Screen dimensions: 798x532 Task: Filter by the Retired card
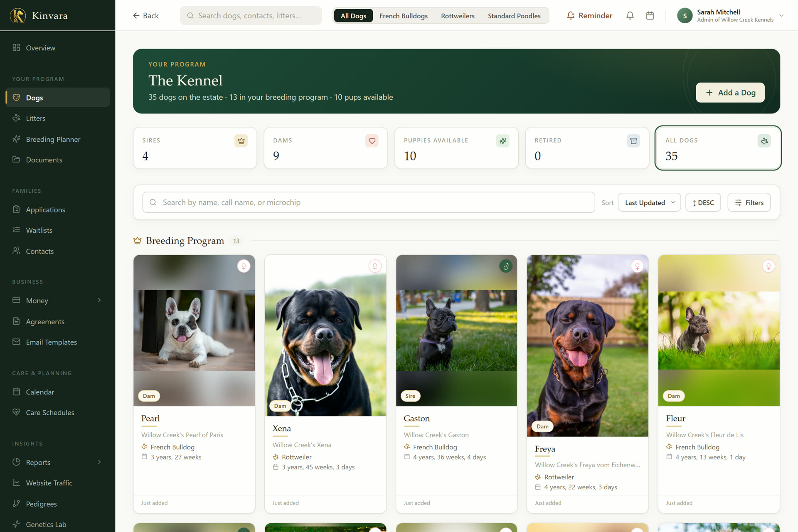(587, 148)
